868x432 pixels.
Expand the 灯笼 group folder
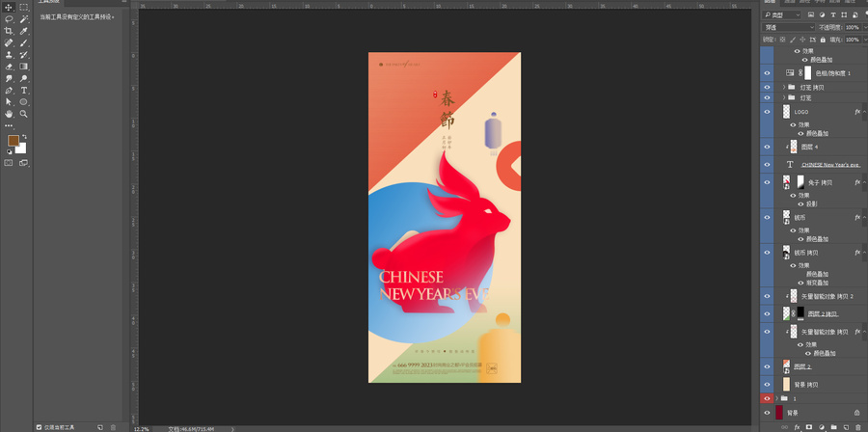pos(784,97)
